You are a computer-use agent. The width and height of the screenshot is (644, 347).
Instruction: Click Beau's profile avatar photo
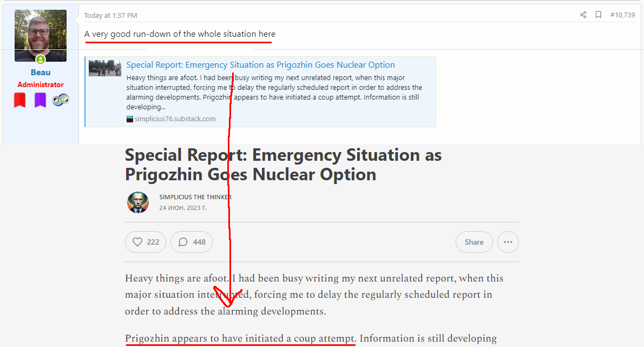coord(41,34)
